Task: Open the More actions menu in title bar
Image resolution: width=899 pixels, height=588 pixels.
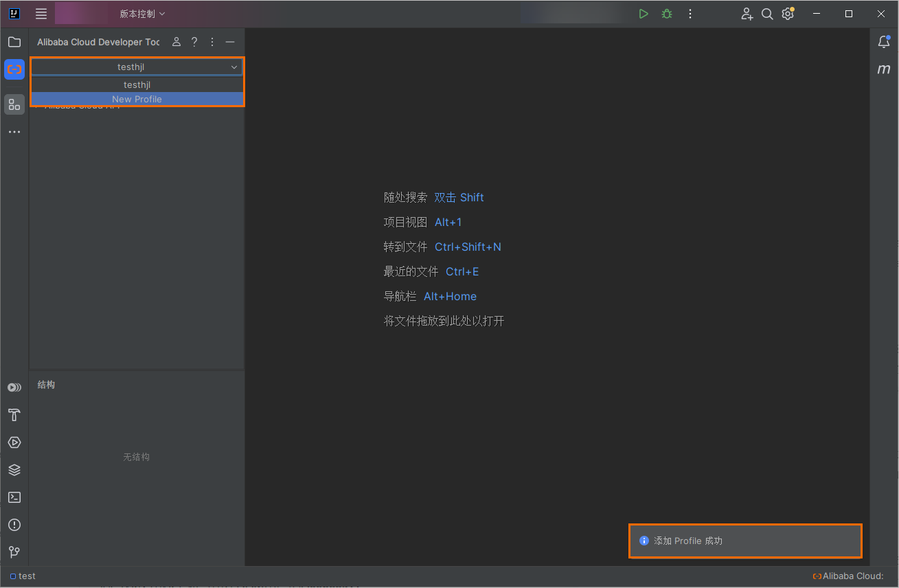Action: tap(690, 14)
